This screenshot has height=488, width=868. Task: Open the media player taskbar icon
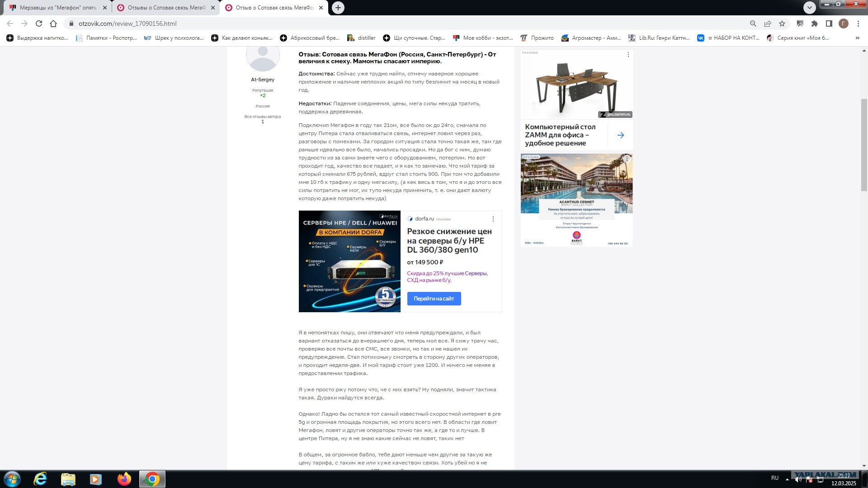click(96, 479)
